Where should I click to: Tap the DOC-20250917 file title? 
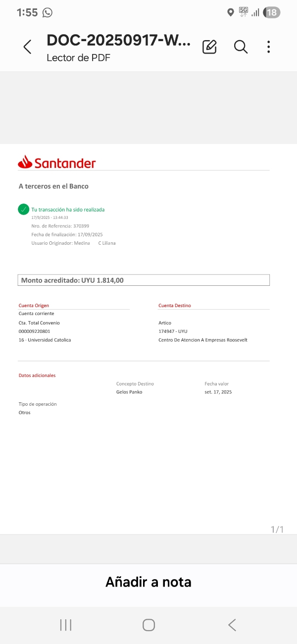(x=118, y=41)
